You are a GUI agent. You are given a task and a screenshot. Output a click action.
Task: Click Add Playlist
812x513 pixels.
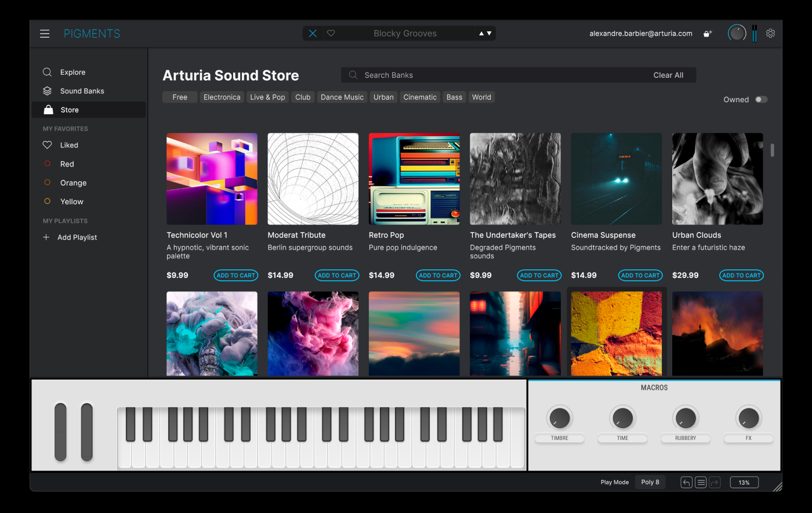click(x=70, y=237)
